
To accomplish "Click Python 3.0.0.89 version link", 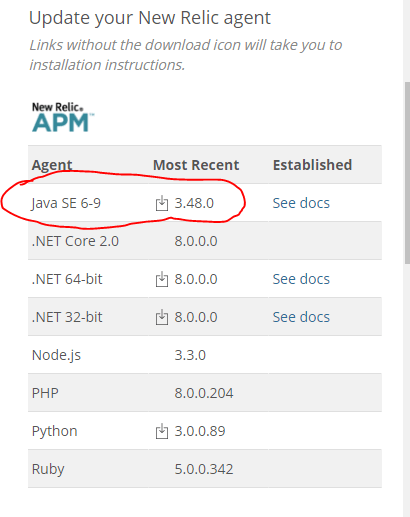I will (200, 431).
